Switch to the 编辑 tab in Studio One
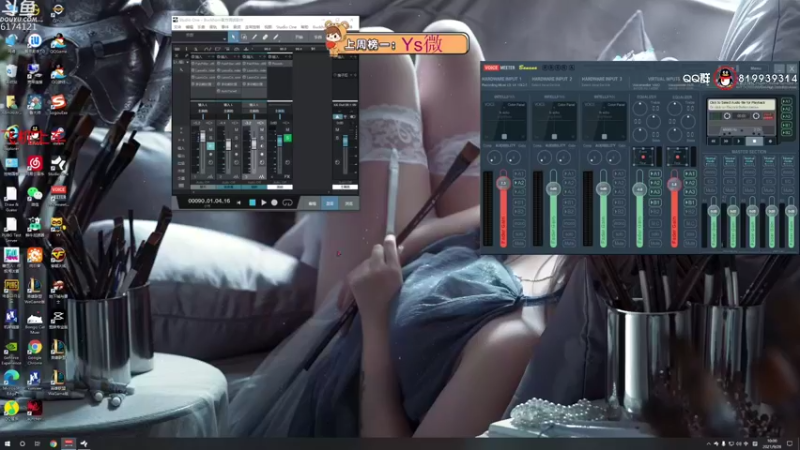Image resolution: width=800 pixels, height=450 pixels. tap(312, 203)
